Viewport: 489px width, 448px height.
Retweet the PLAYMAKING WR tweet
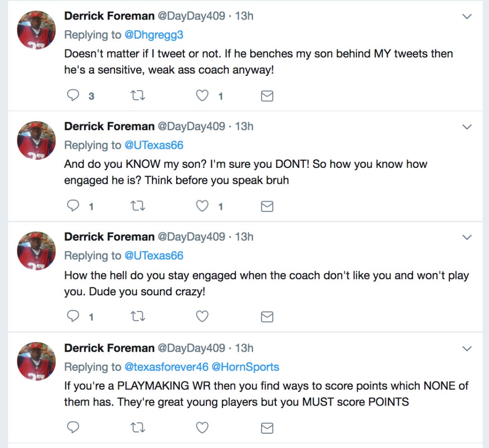[138, 427]
